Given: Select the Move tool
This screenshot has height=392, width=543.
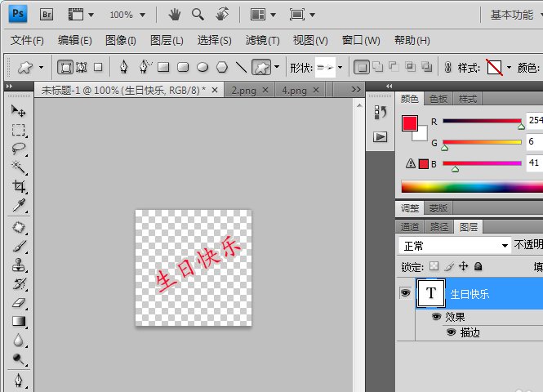Looking at the screenshot, I should [18, 111].
